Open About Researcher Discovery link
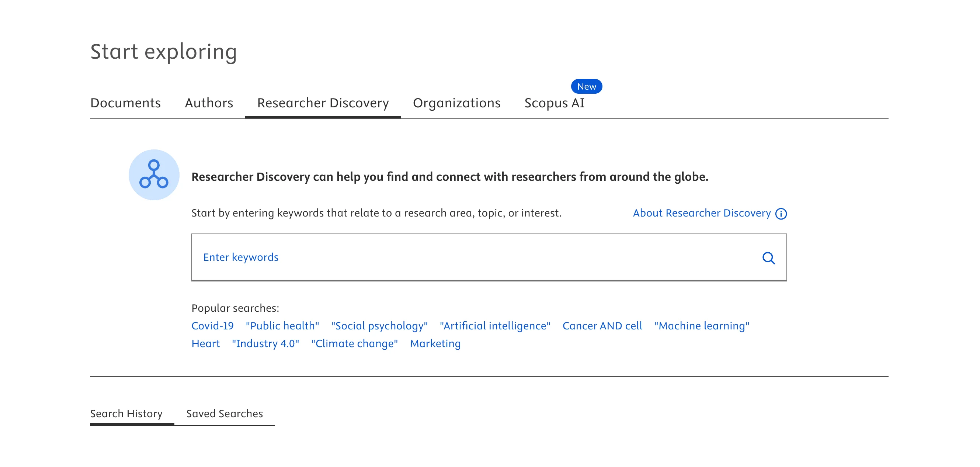980x467 pixels. tap(701, 213)
